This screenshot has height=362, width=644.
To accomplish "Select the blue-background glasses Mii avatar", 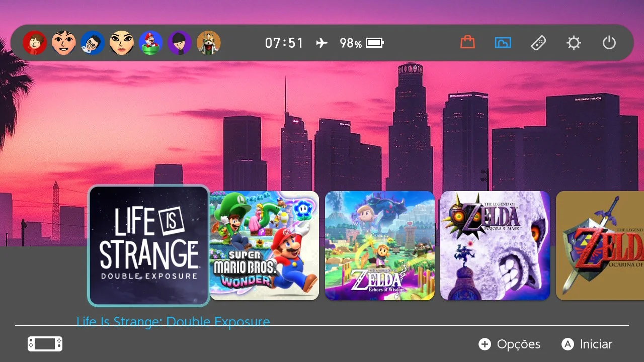I will pos(93,43).
